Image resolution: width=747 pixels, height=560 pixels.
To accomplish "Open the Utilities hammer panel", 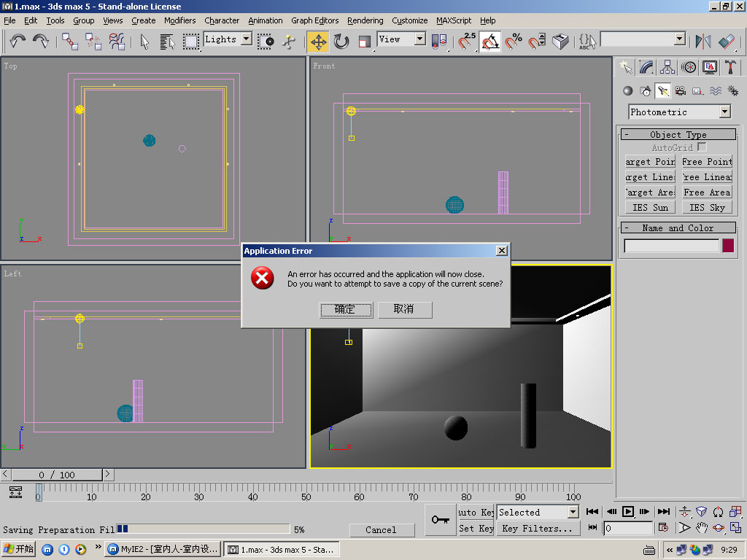I will click(730, 67).
